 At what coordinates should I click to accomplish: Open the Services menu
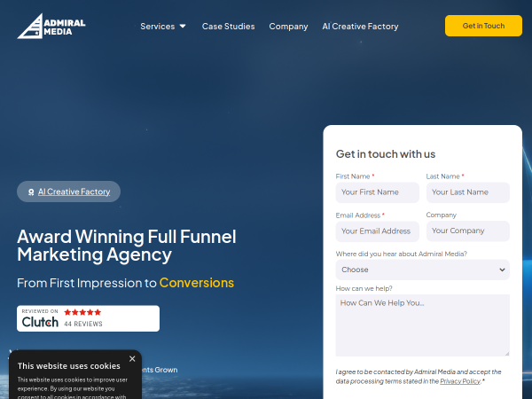158,26
